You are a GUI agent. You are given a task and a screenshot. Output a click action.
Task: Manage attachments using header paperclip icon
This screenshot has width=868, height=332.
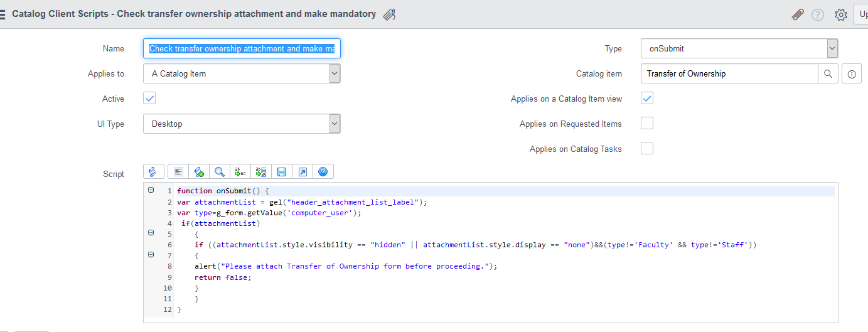(x=798, y=14)
